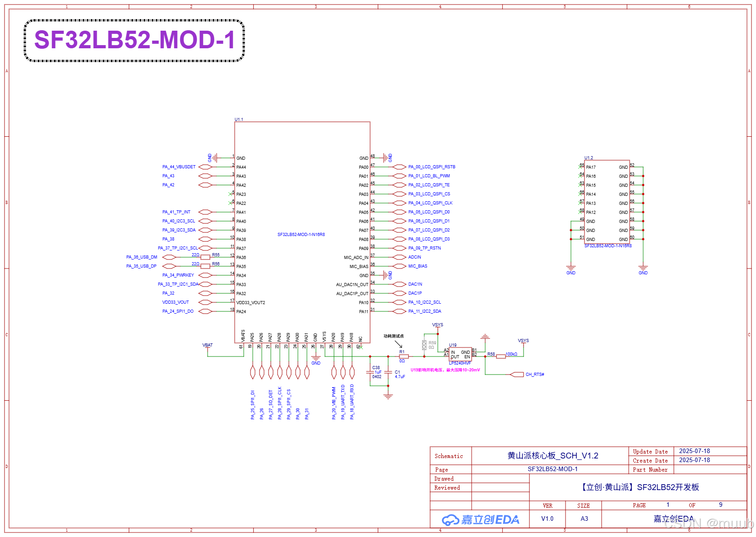Image resolution: width=756 pixels, height=537 pixels.
Task: Select the PA_41_TP_INT net label
Action: 176,212
